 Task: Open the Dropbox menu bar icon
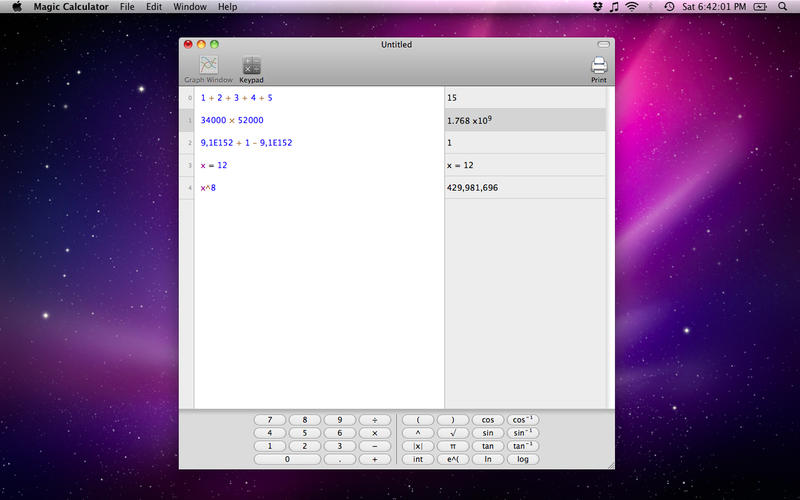(597, 7)
